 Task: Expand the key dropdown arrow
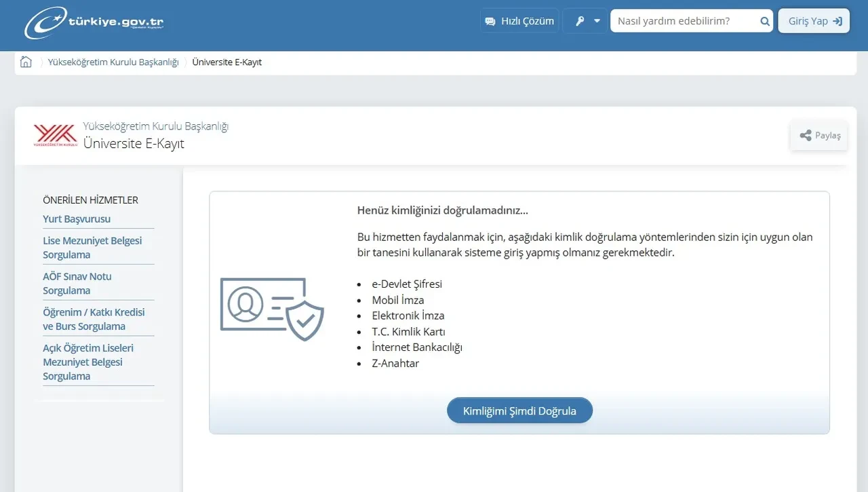597,21
